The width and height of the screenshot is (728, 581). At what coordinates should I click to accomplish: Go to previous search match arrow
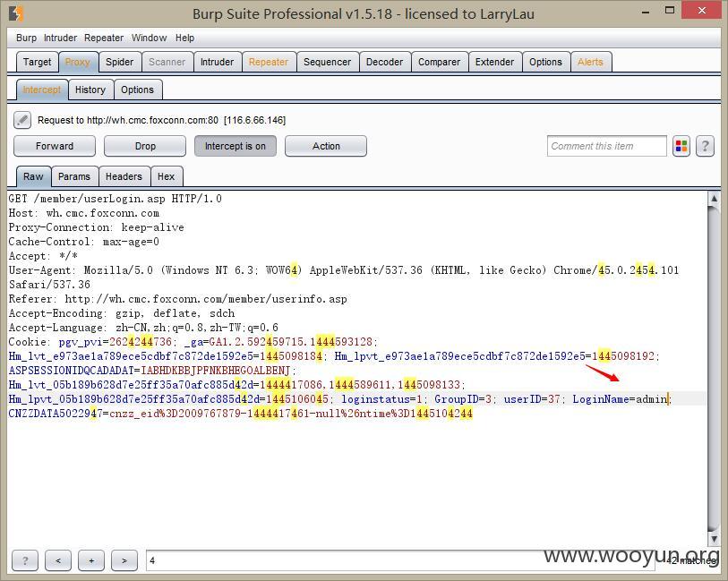(x=58, y=560)
